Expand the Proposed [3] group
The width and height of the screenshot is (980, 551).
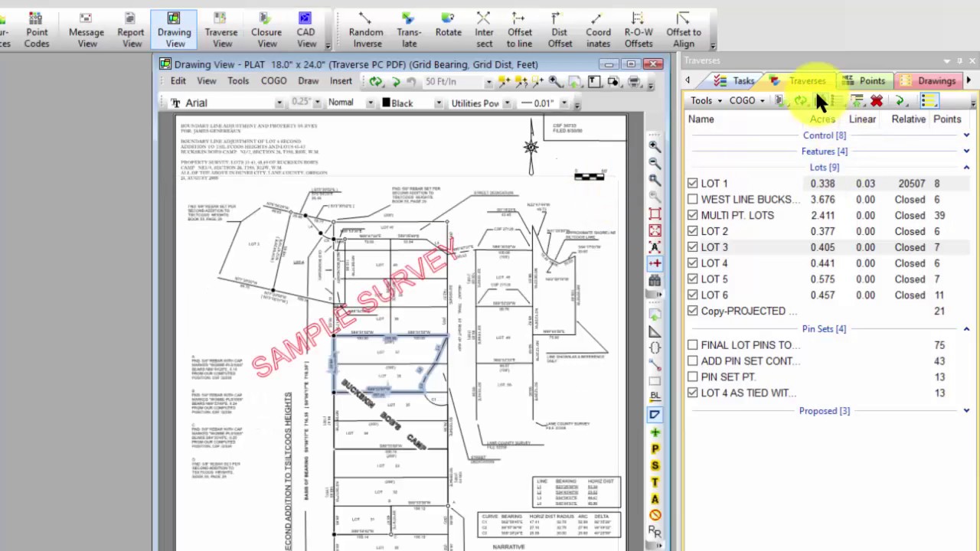pyautogui.click(x=966, y=411)
